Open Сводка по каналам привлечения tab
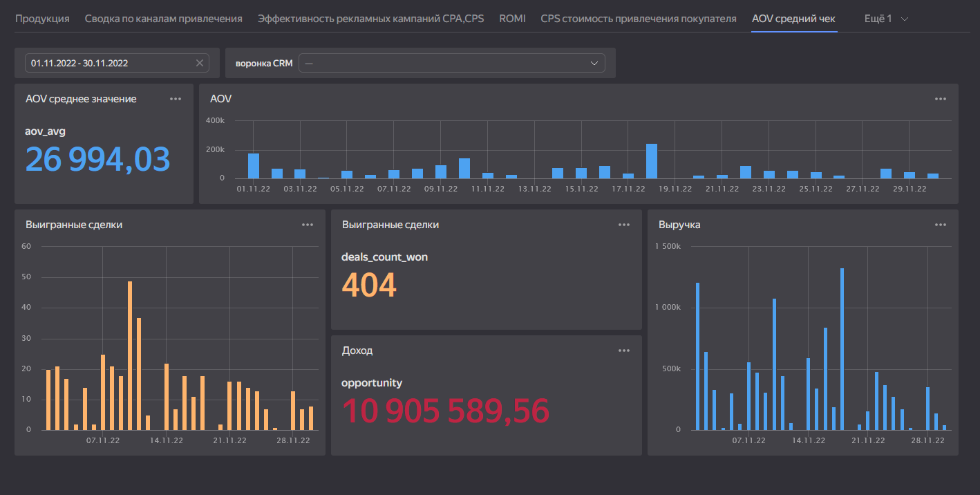Viewport: 980px width, 495px height. (163, 19)
